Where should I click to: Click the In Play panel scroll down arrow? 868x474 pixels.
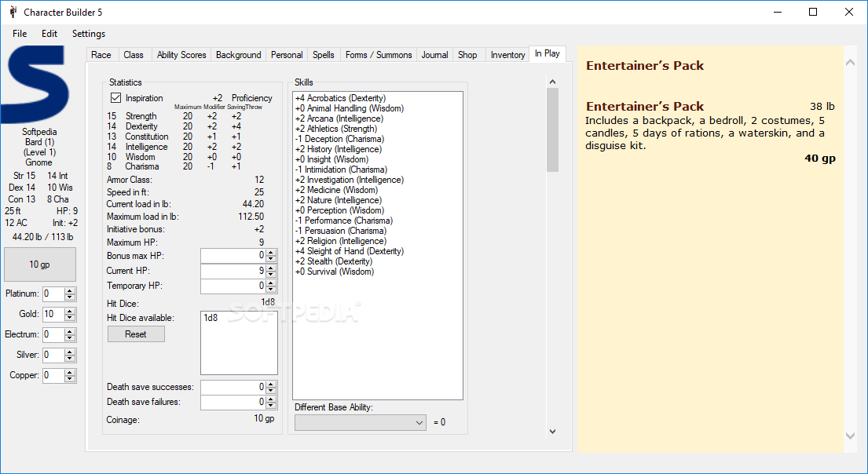pyautogui.click(x=552, y=432)
